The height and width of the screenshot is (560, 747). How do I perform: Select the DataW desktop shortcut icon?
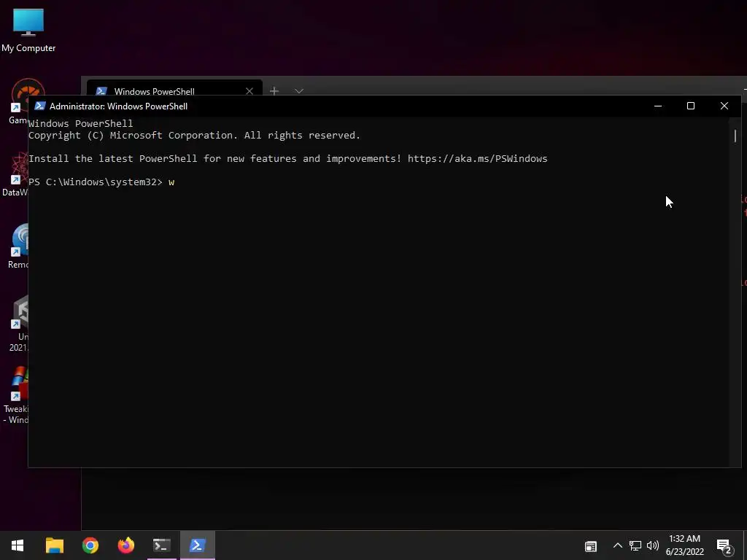(15, 174)
